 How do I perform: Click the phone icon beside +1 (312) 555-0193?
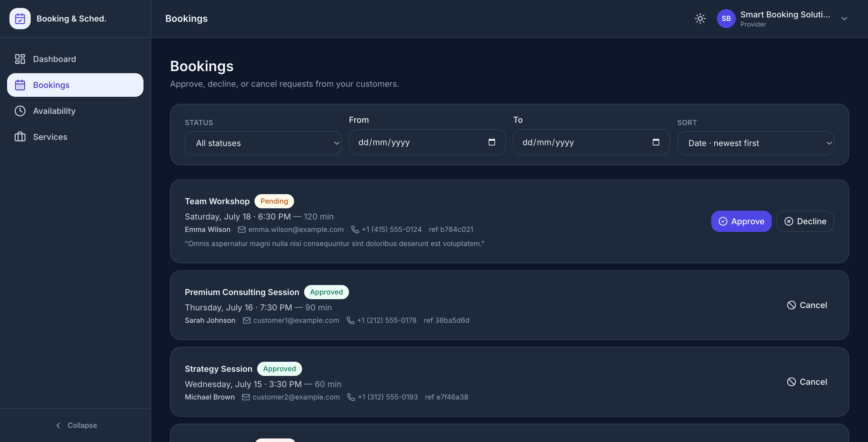coord(351,397)
